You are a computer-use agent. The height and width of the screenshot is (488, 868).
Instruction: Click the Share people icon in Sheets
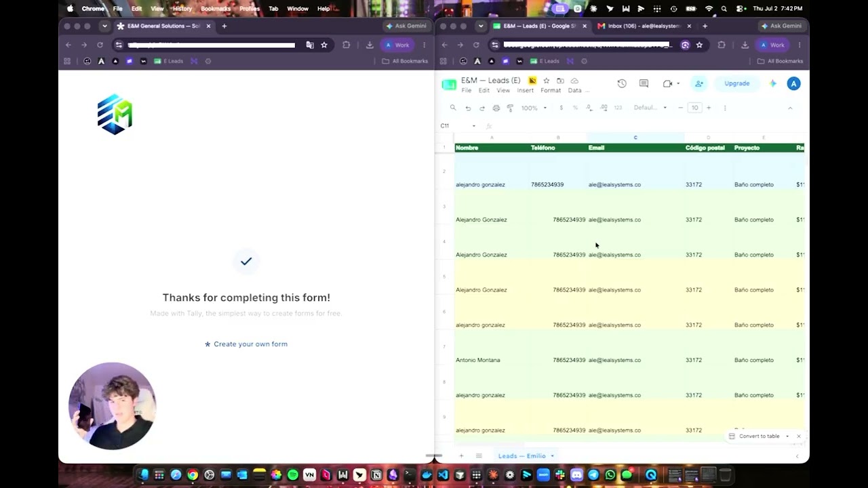(x=699, y=83)
